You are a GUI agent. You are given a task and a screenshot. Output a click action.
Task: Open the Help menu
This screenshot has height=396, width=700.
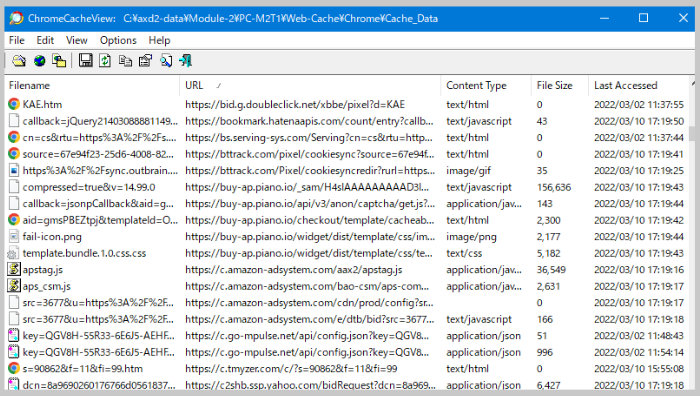click(x=159, y=40)
